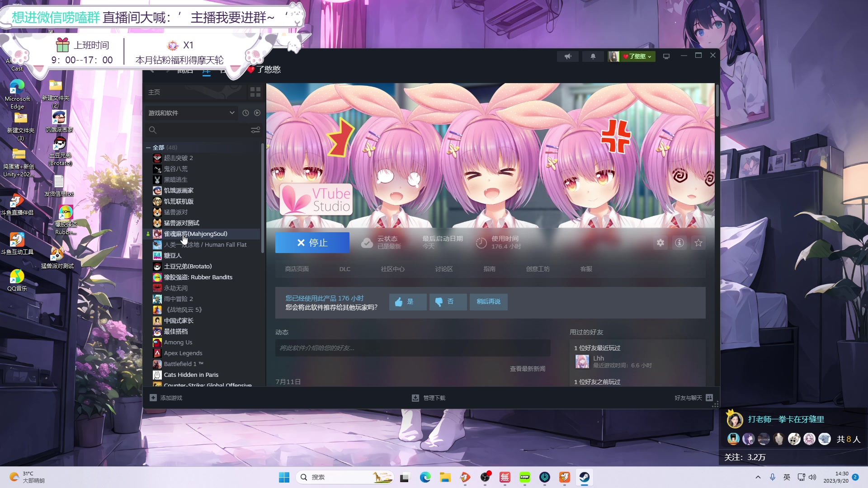868x488 pixels.
Task: Open the 商店页面 tab
Action: tap(297, 269)
